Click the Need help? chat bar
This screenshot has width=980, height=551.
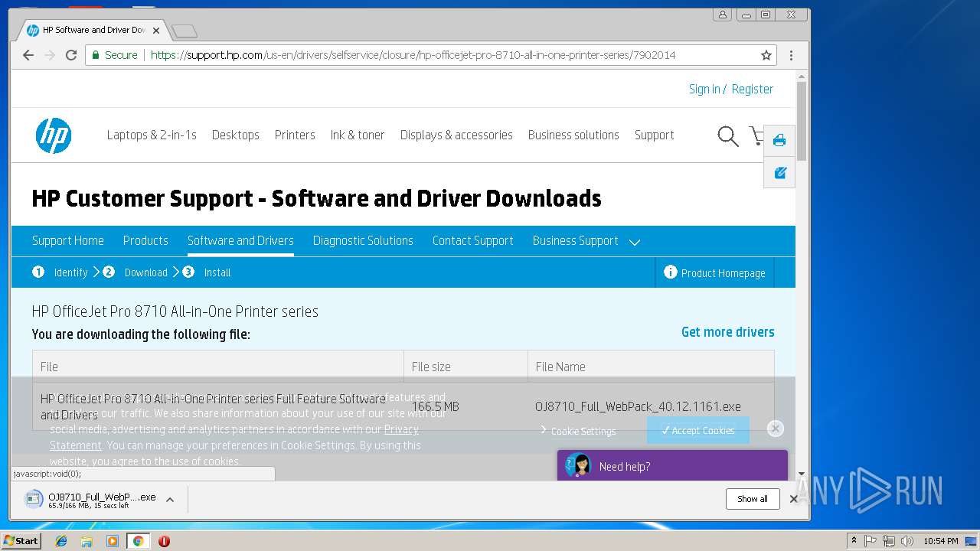672,465
